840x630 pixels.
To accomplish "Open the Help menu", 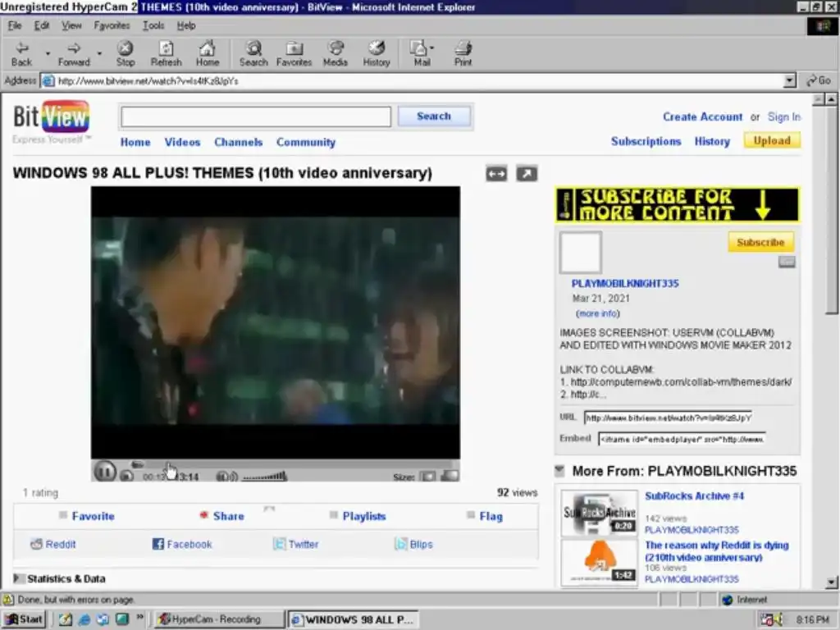I will point(186,25).
